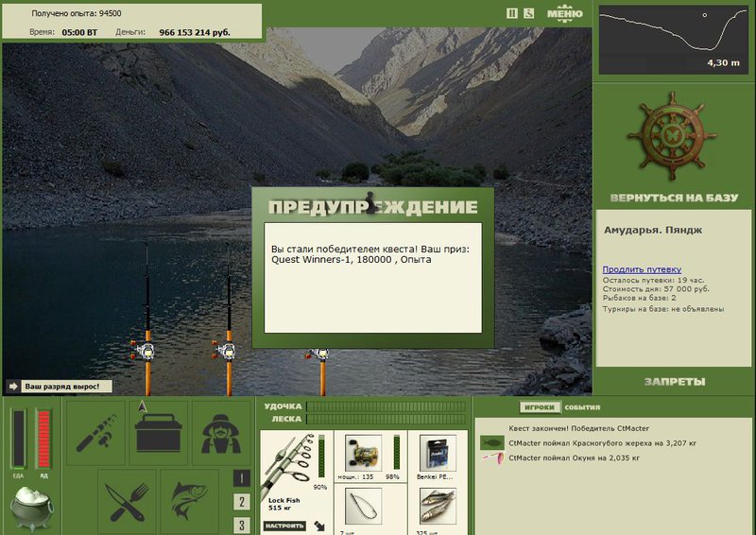Open the ЗАПРЕТЫ restrictions button
This screenshot has width=756, height=535.
point(675,382)
